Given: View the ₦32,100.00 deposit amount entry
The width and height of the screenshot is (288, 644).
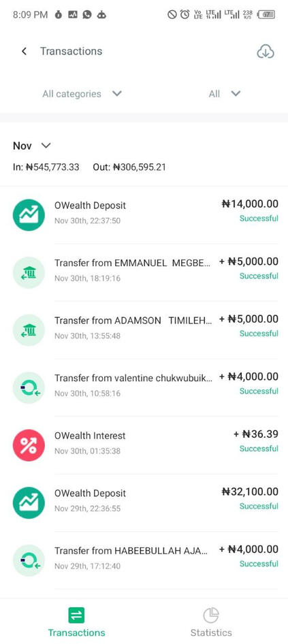Looking at the screenshot, I should coord(250,492).
